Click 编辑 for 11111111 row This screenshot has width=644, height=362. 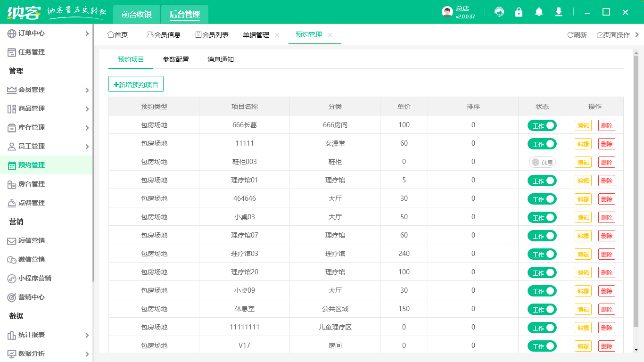tap(583, 328)
